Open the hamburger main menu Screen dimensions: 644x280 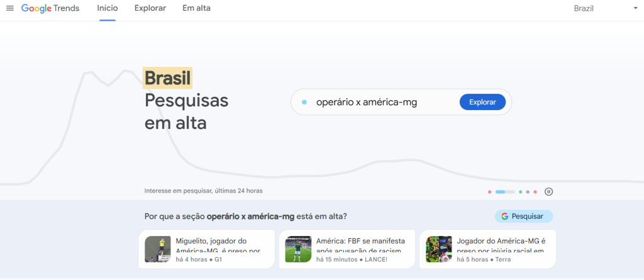pyautogui.click(x=10, y=8)
